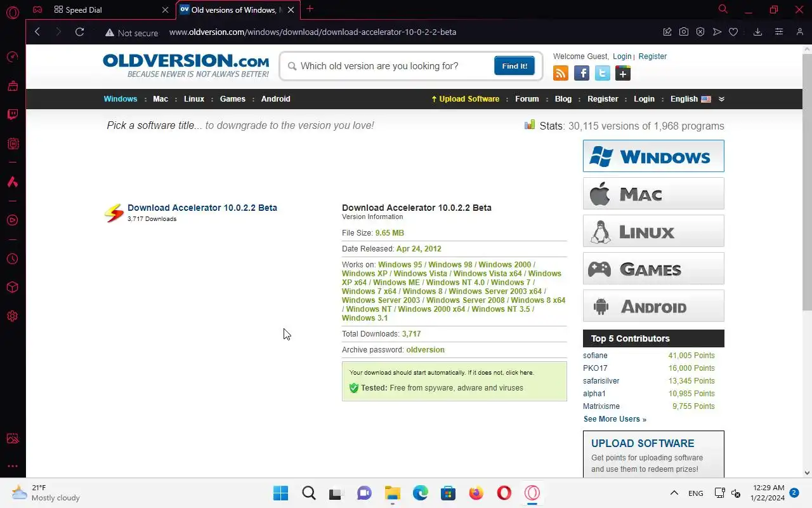
Task: Select Games in site navigation bar
Action: [233, 99]
